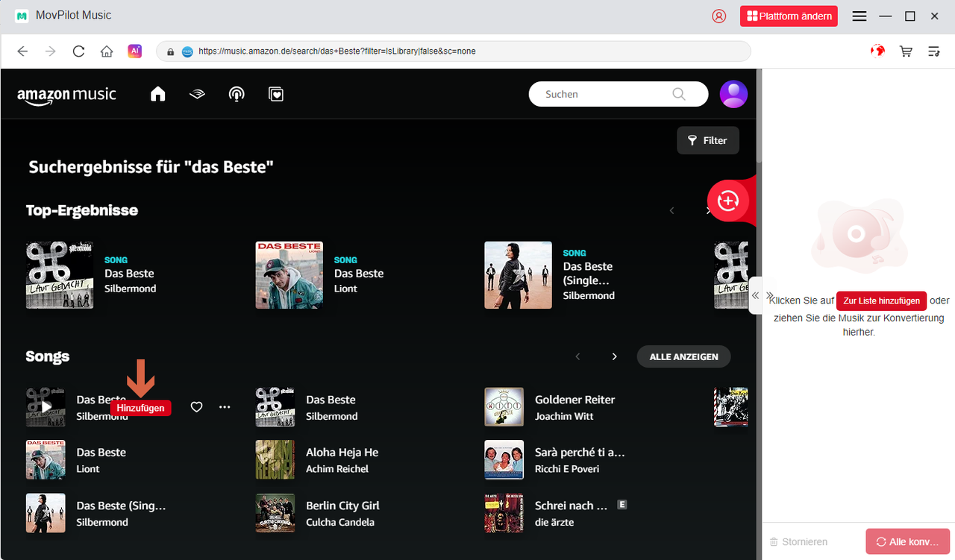The width and height of the screenshot is (955, 560).
Task: Click the red floating add-to-list button
Action: click(x=727, y=201)
